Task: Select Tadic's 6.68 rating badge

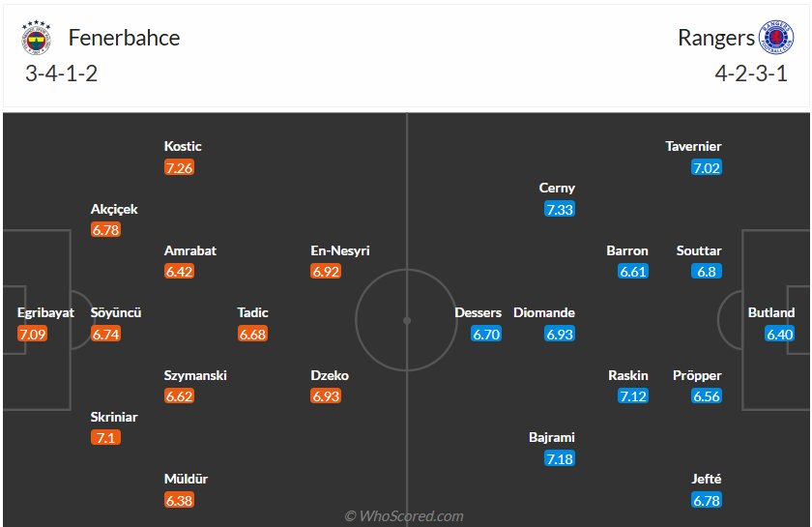Action: click(252, 334)
